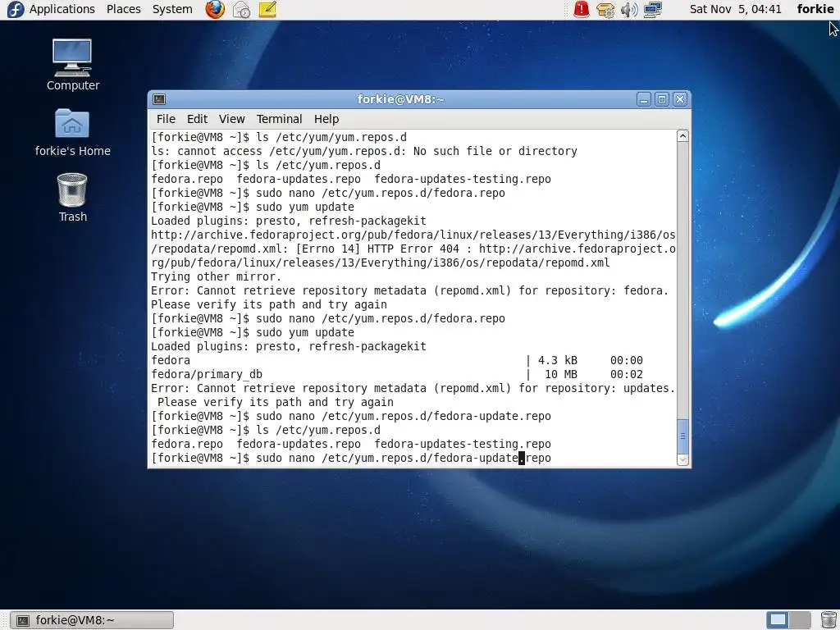
Task: Click the '10 MB' download size
Action: (x=561, y=374)
